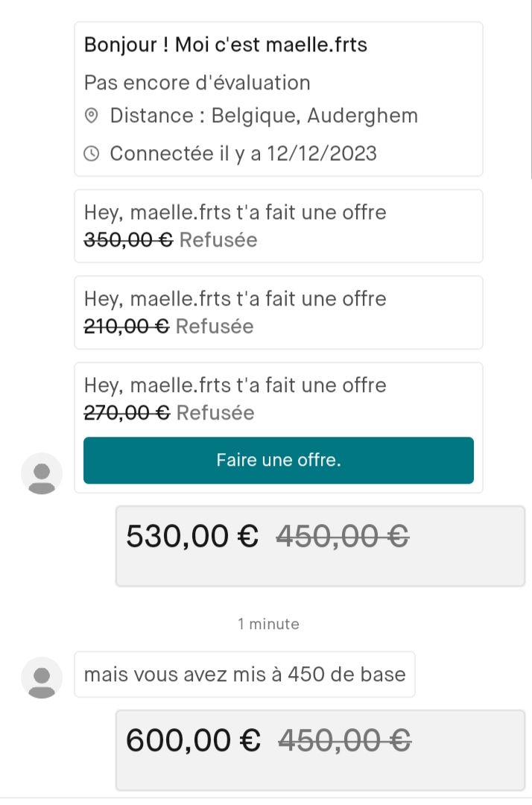
Task: Open the avatar next to the offer button
Action: coord(42,473)
